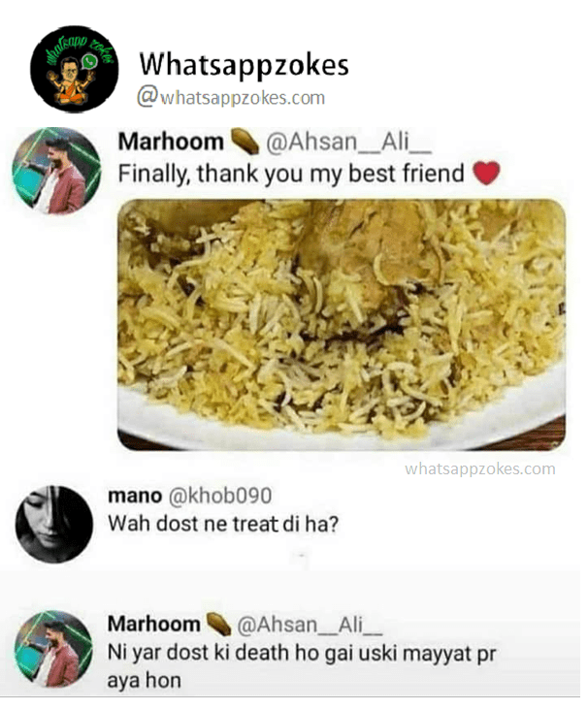Open the biryani rice photo
This screenshot has width=588, height=710.
[342, 325]
